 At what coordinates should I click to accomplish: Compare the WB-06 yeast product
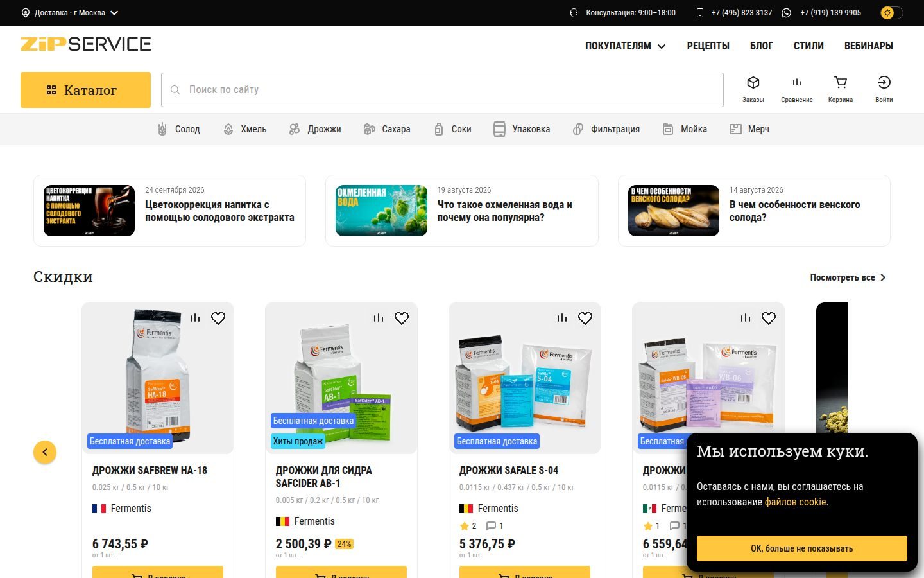click(746, 318)
